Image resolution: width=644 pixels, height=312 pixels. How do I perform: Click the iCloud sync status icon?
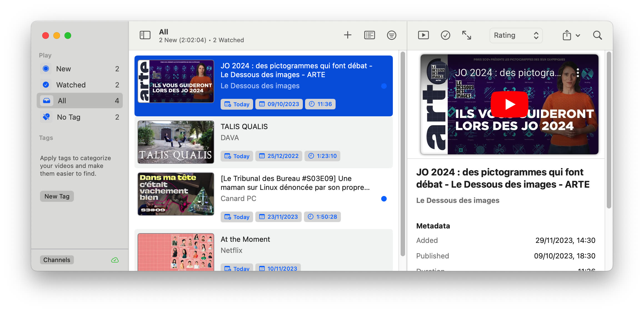115,260
